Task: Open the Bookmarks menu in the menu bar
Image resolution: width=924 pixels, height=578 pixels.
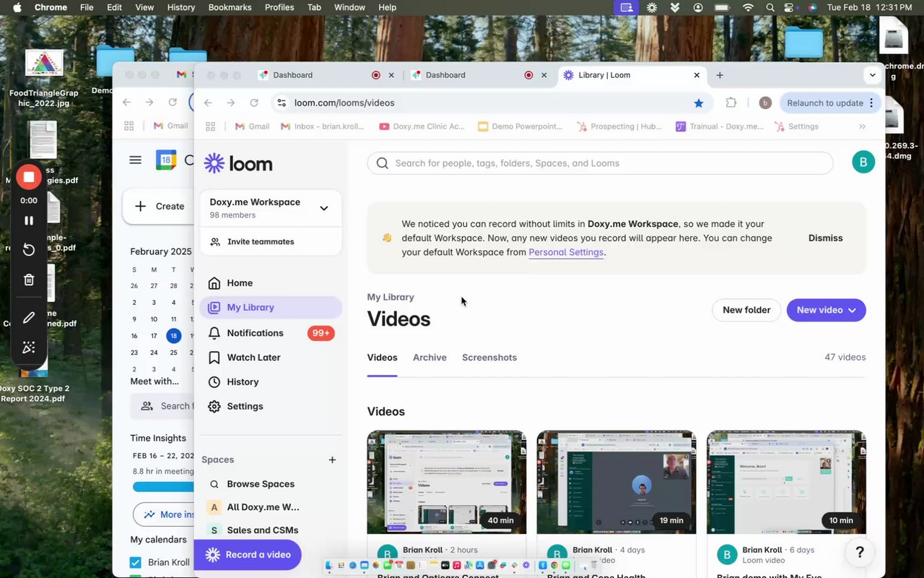Action: 230,7
